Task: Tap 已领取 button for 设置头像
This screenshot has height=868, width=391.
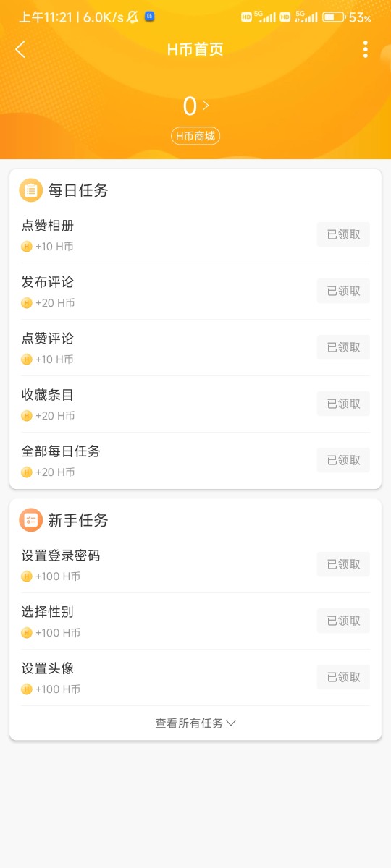Action: point(343,677)
